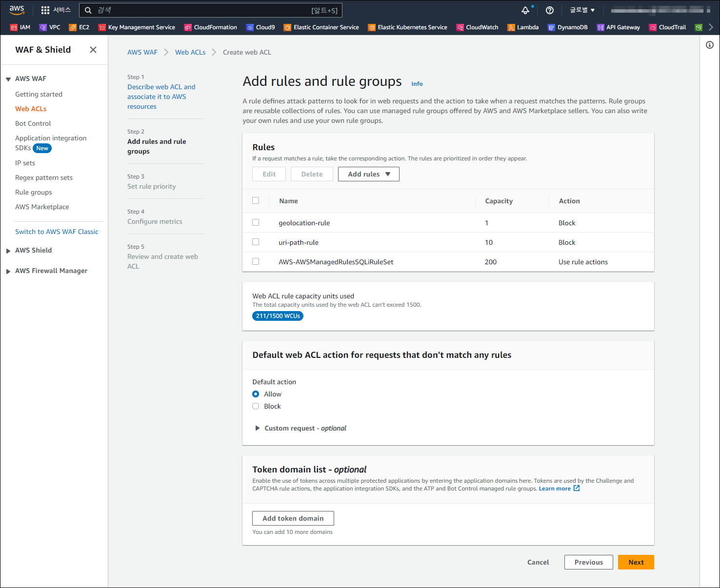The width and height of the screenshot is (720, 588).
Task: Toggle the select-all rules checkbox
Action: [256, 200]
